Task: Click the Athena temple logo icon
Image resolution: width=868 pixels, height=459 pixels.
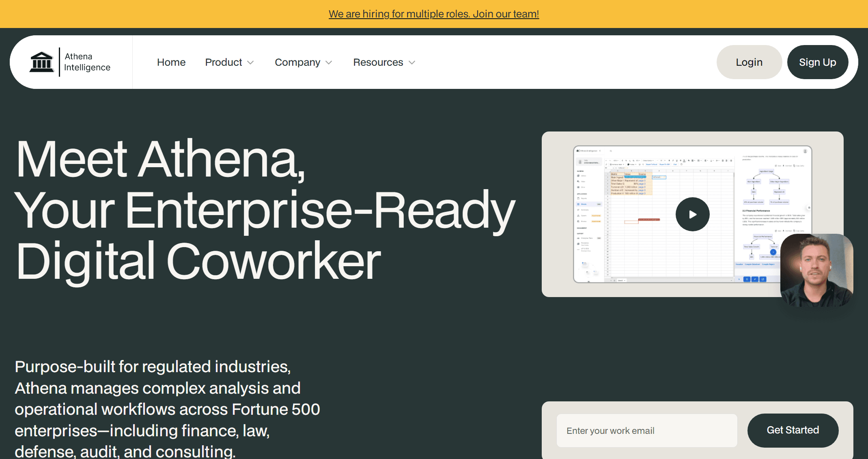Action: (x=41, y=62)
